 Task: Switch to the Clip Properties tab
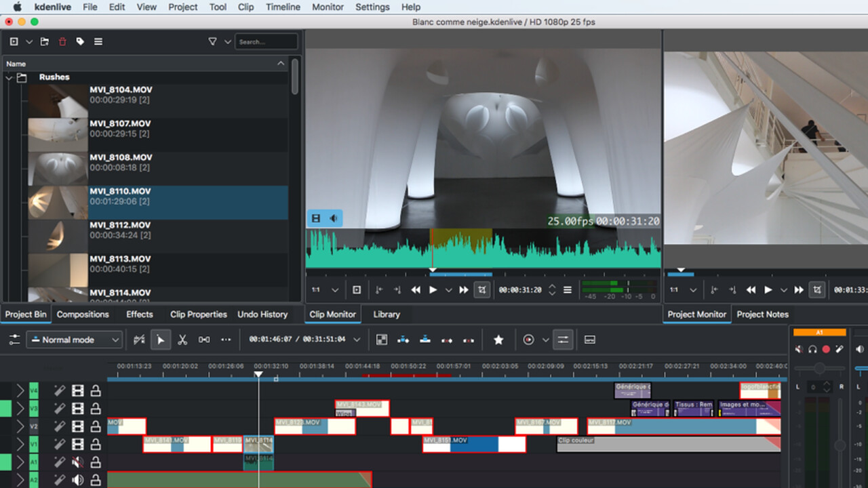tap(198, 314)
